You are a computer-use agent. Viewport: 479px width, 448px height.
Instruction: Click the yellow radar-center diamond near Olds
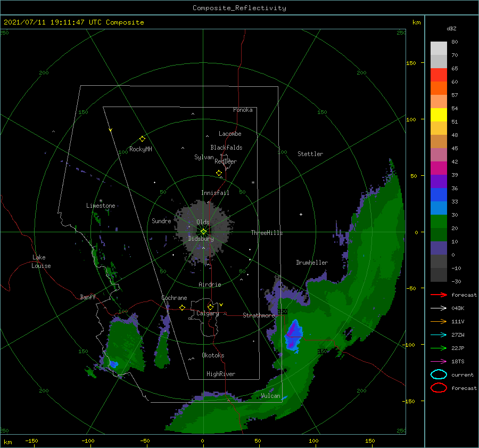[203, 232]
